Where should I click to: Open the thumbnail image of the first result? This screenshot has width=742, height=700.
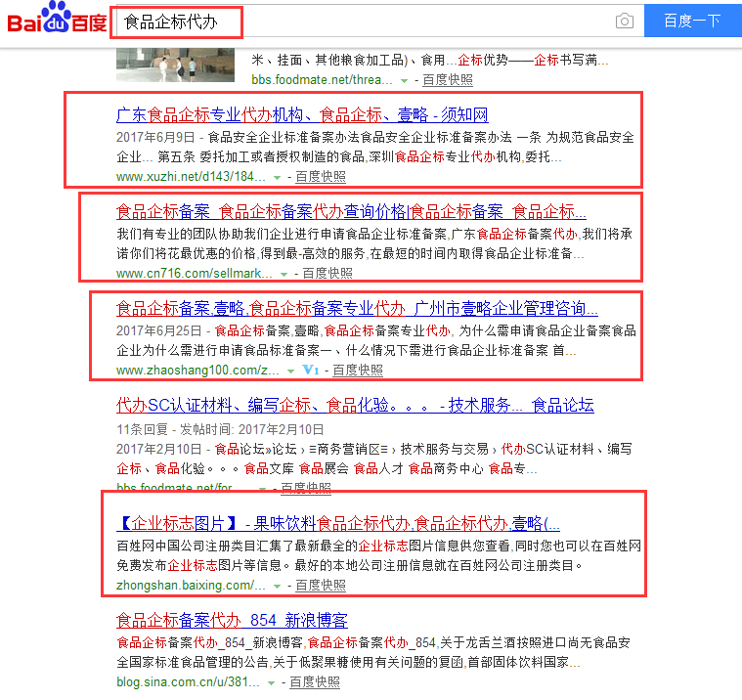(x=176, y=65)
